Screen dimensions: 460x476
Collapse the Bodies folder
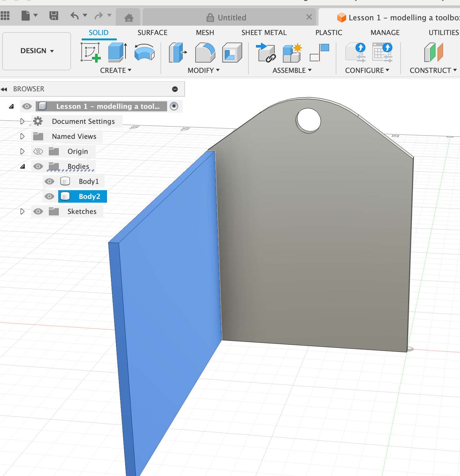click(23, 166)
